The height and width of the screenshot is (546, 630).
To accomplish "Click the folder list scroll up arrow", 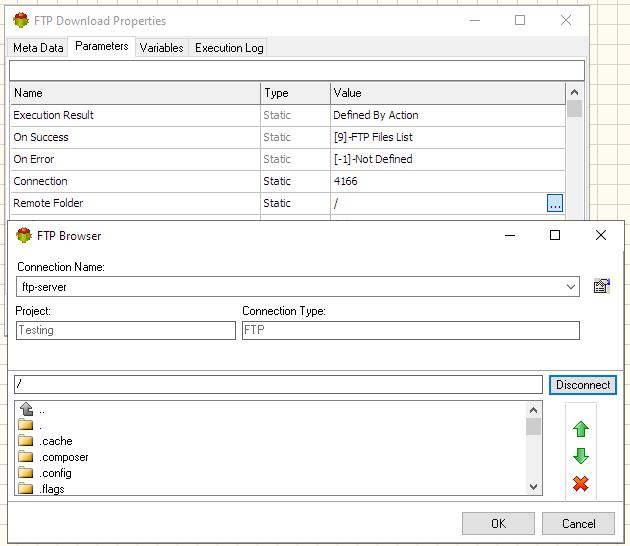I will (534, 410).
